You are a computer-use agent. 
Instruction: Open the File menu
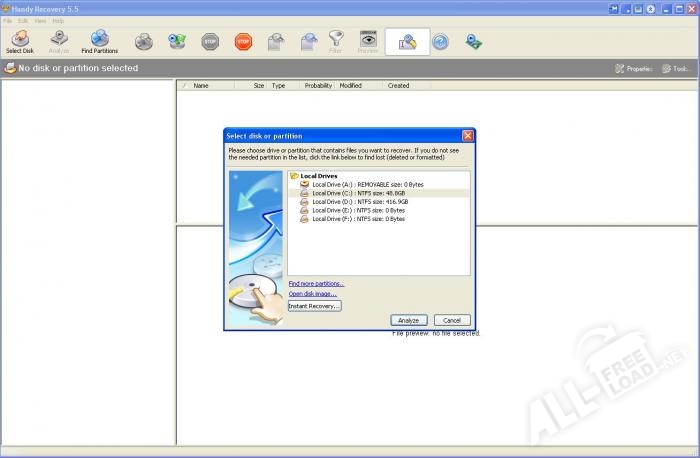8,20
